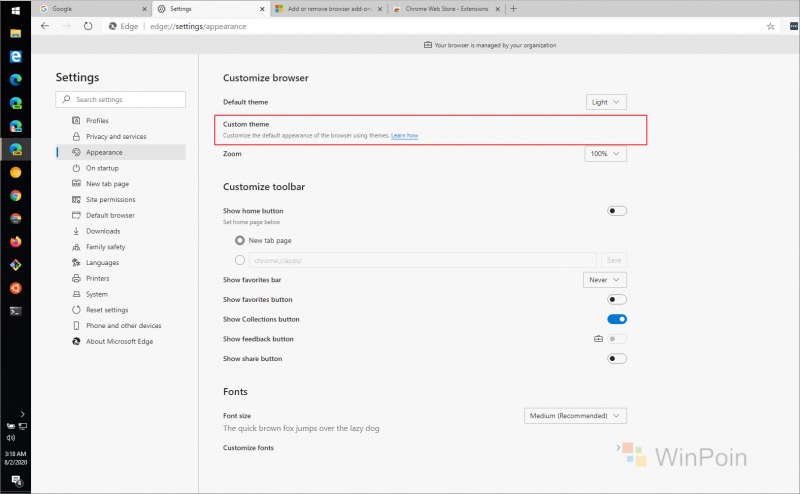Open Profiles settings section

[121, 120]
